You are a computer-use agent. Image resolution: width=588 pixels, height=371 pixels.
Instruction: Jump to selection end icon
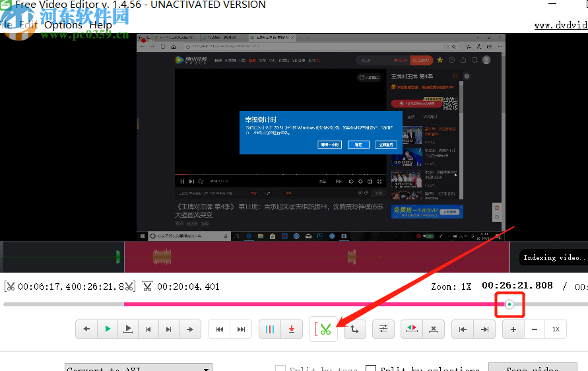tap(484, 329)
